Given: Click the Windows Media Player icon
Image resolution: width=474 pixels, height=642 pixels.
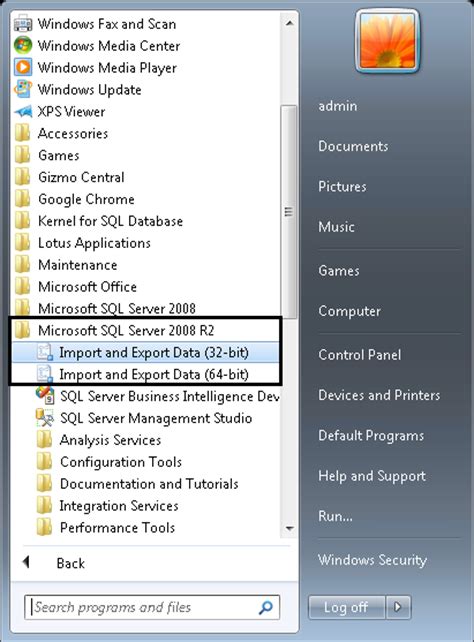Looking at the screenshot, I should coord(23,67).
